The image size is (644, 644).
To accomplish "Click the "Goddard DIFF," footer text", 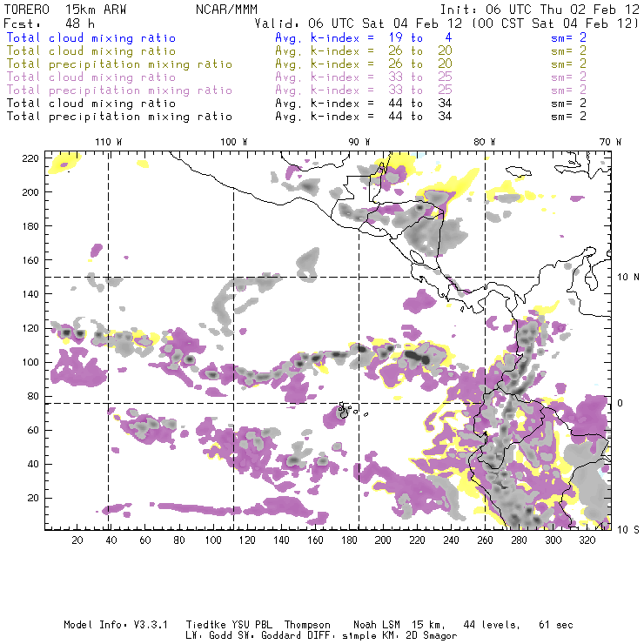I will tap(296, 636).
